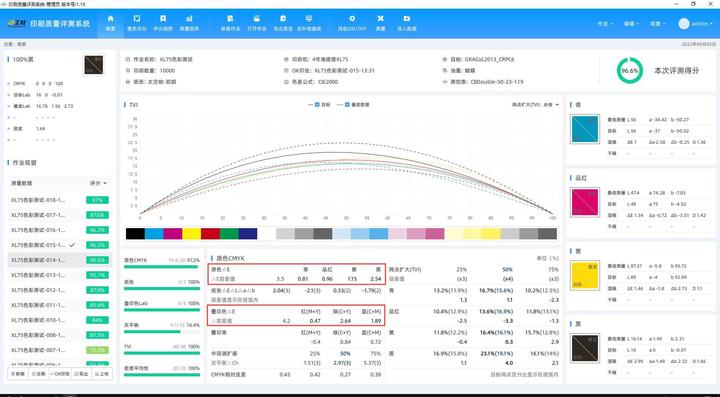The width and height of the screenshot is (720, 397).
Task: Select the XL75色彩测试-012 row
Action: coord(60,290)
